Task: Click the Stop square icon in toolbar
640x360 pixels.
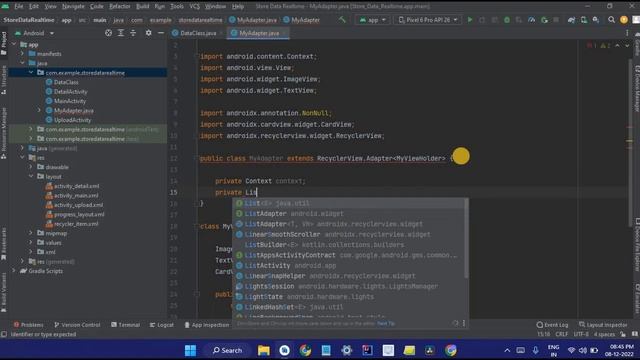Action: point(556,20)
